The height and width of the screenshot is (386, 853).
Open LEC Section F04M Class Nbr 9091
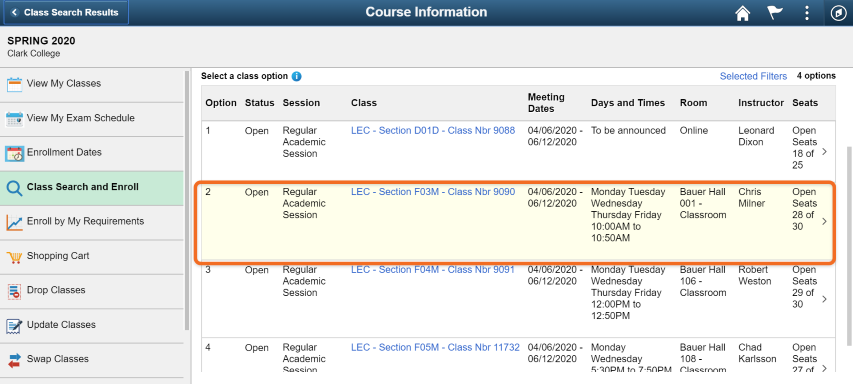(x=433, y=270)
